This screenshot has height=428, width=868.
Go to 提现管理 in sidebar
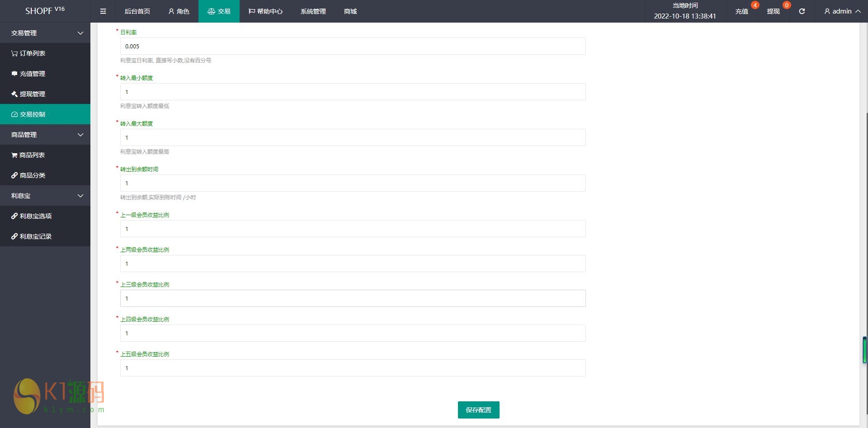click(45, 94)
